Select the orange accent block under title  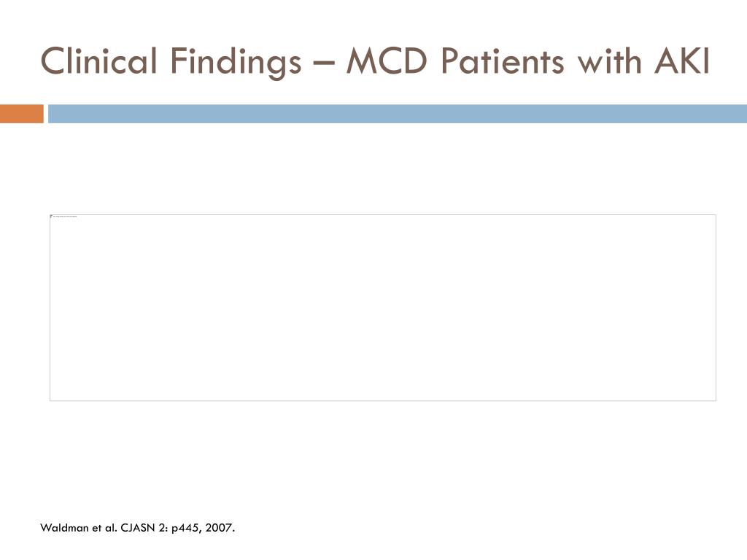[21, 114]
